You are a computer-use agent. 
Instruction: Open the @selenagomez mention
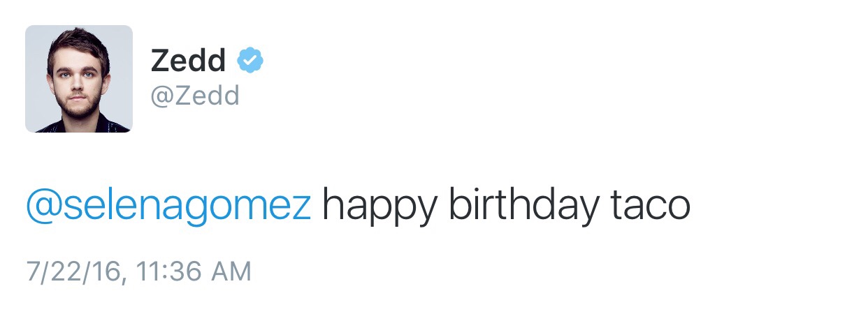[168, 205]
